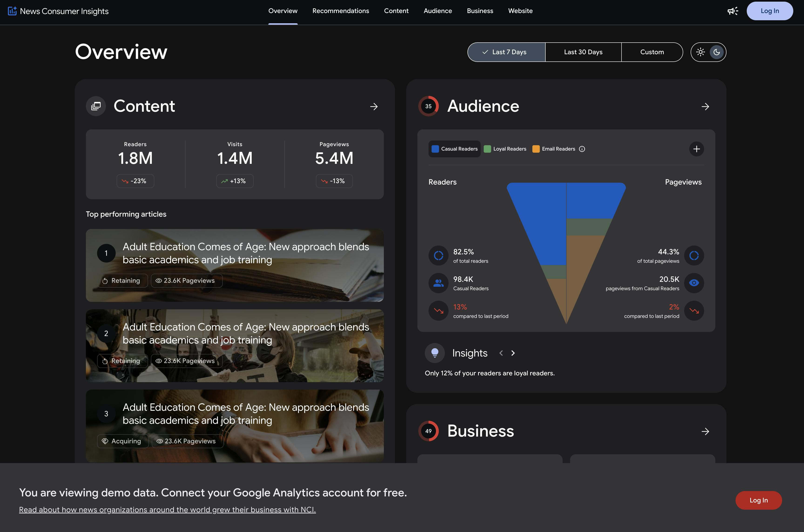Image resolution: width=804 pixels, height=532 pixels.
Task: Open top article number 2 card
Action: 234,346
